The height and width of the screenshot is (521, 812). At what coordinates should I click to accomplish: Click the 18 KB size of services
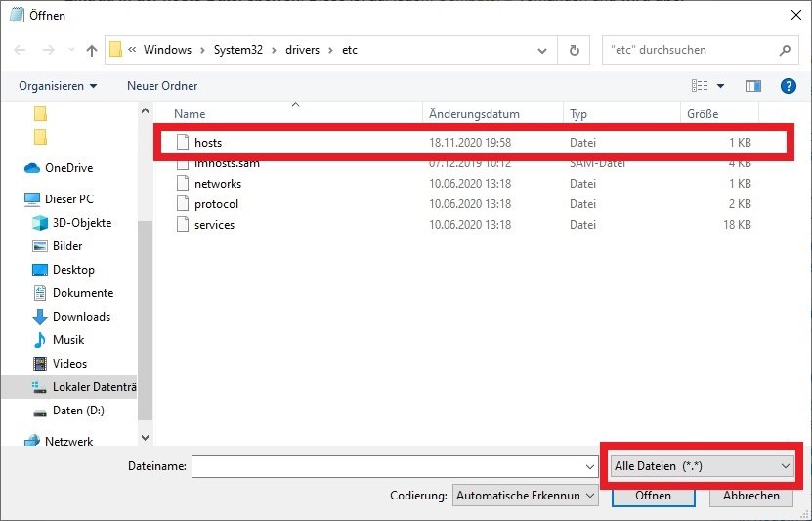[x=737, y=225]
